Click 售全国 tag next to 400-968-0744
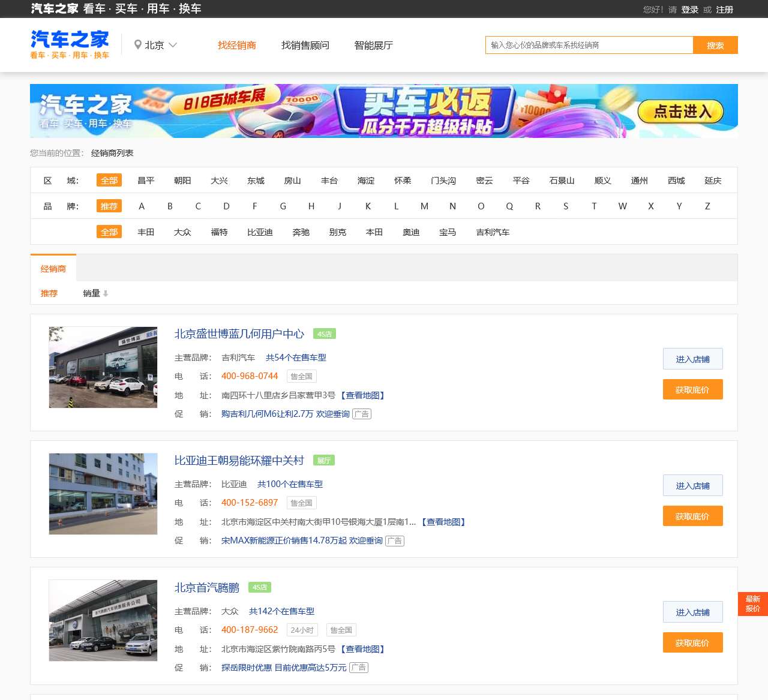This screenshot has height=700, width=768. [302, 377]
